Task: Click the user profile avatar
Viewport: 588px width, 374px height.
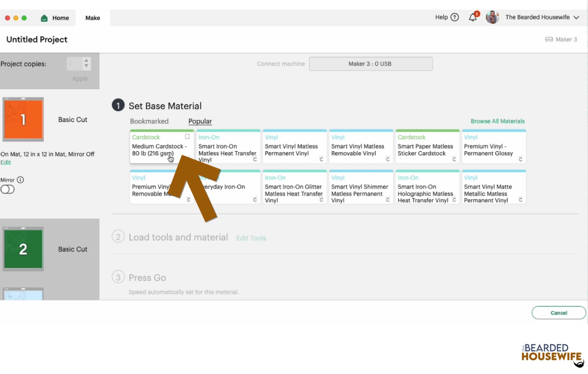Action: coord(492,17)
